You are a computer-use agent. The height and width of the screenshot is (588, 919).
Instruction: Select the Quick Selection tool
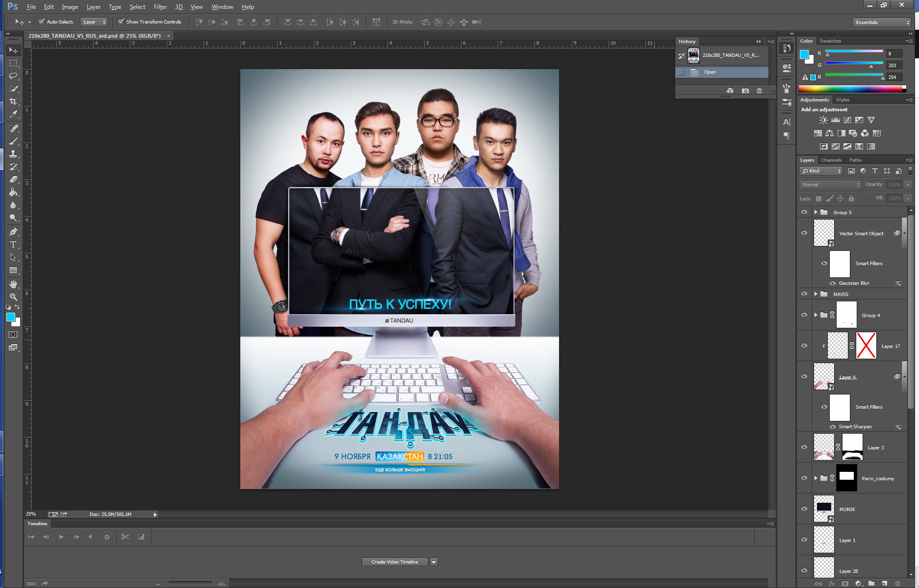tap(13, 89)
